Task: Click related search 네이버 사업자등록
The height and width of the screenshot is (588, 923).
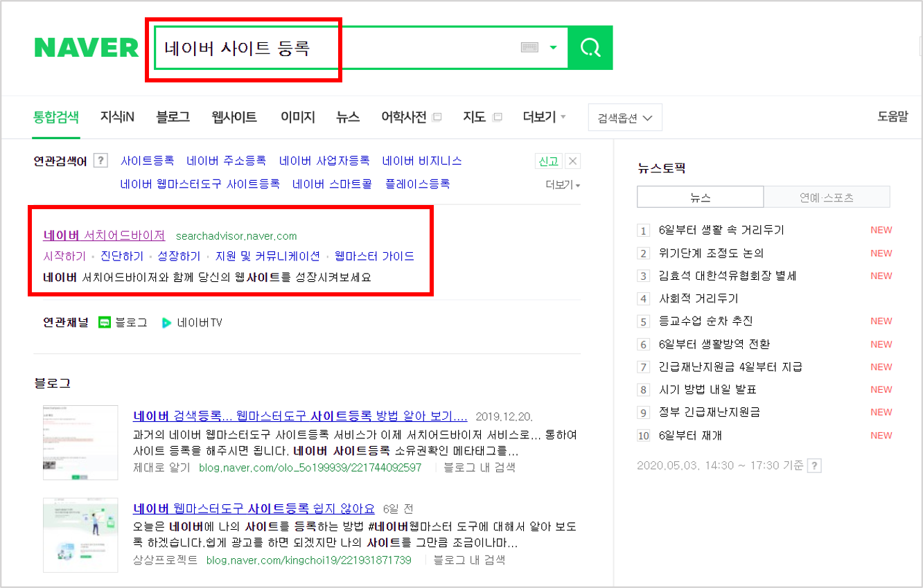Action: [x=324, y=161]
